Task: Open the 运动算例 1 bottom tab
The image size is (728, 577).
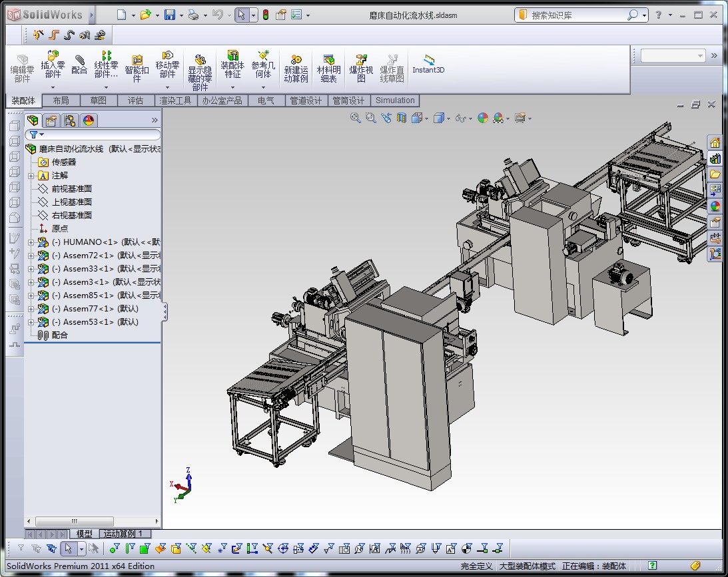Action: tap(126, 534)
